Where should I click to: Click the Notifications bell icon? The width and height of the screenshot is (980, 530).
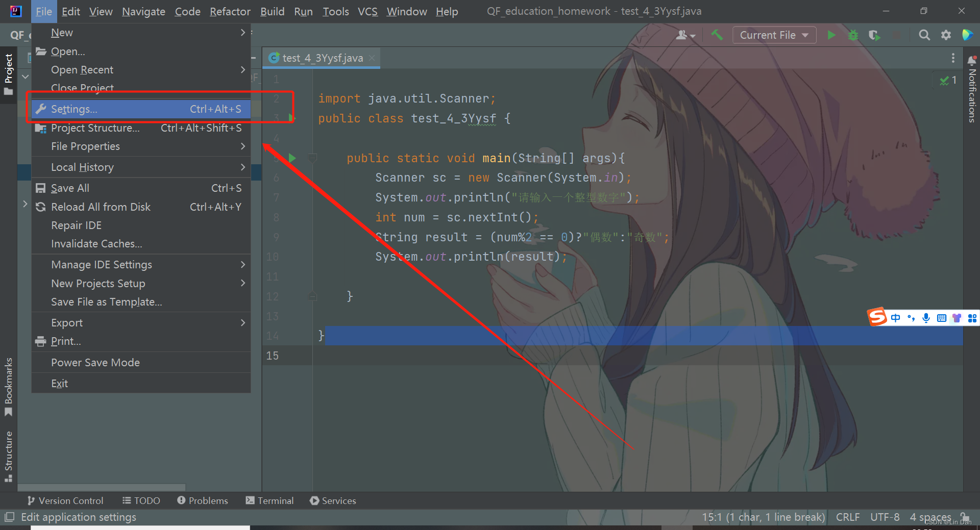(x=972, y=60)
